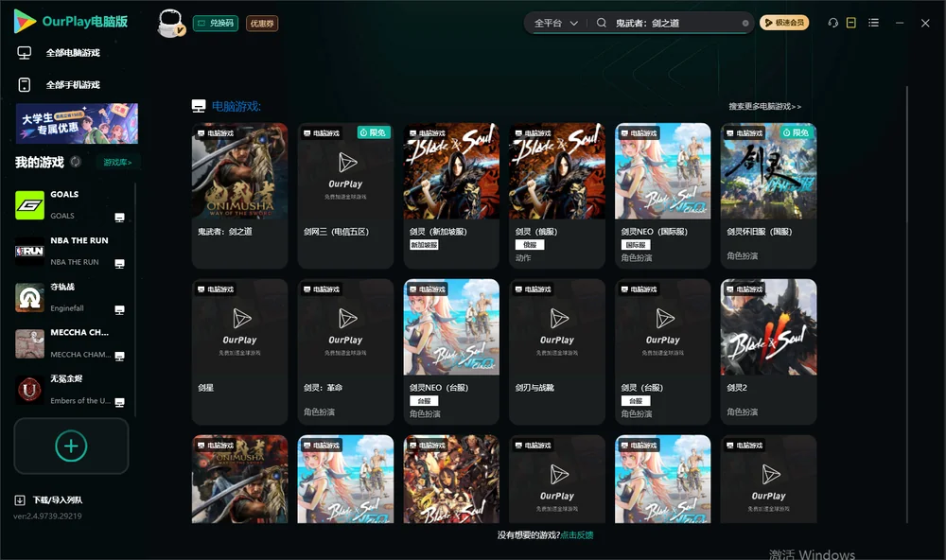
Task: Click the 兑换码 redeem code button
Action: (x=216, y=23)
